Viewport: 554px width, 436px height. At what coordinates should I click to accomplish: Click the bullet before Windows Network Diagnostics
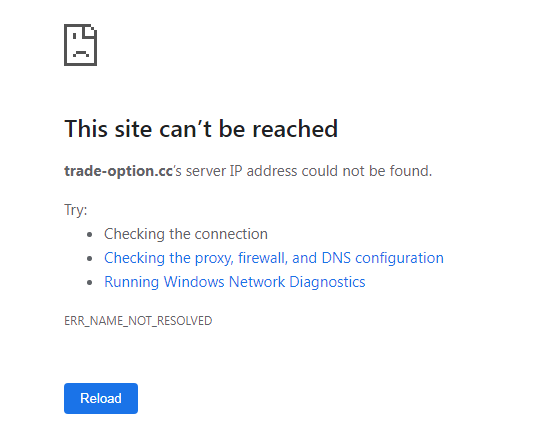pyautogui.click(x=90, y=283)
